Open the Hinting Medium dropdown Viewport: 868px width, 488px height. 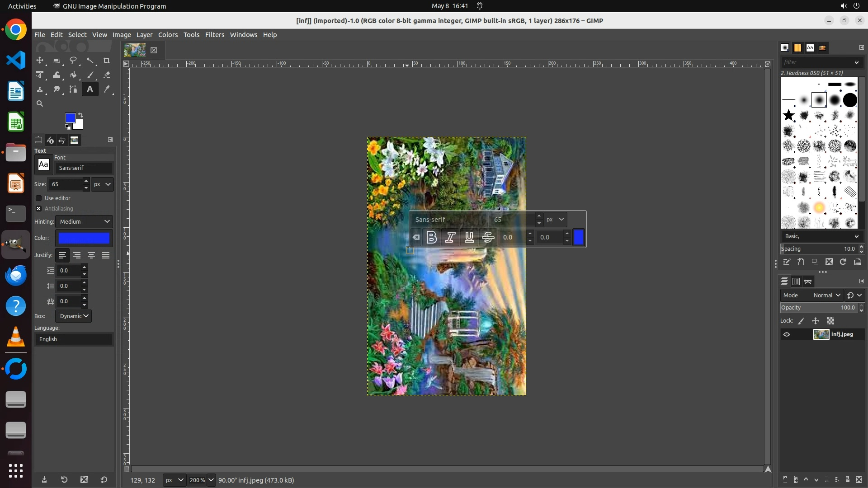(84, 222)
